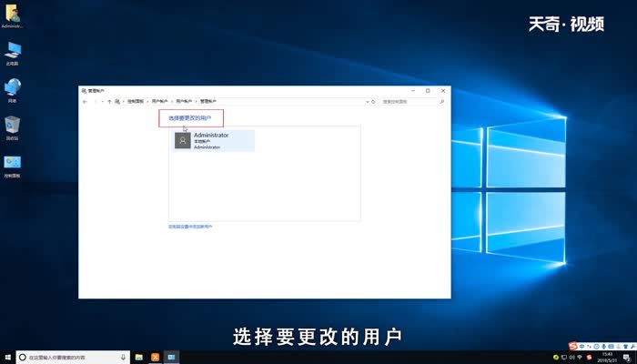
Task: Click the search magnifier icon in window
Action: pos(442,102)
